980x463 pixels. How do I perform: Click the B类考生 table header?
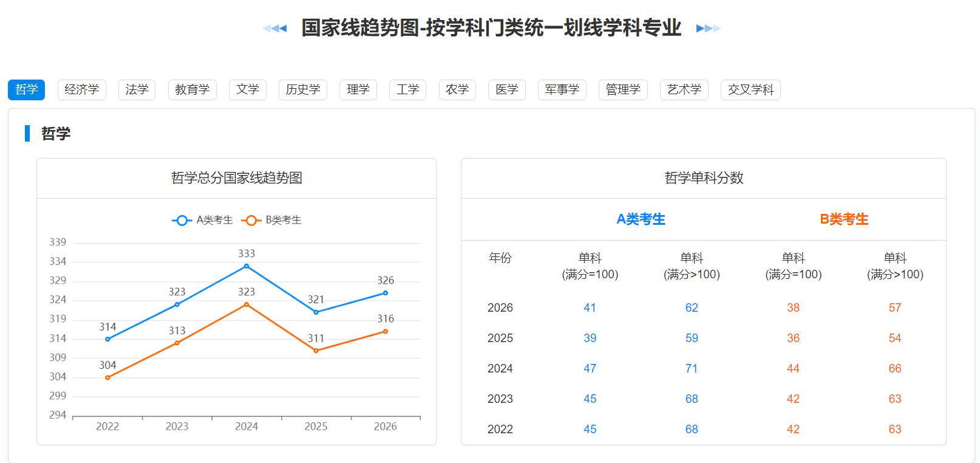(x=845, y=219)
